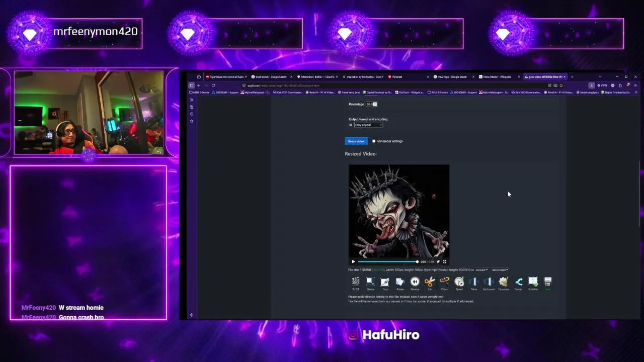The width and height of the screenshot is (644, 362).
Task: Select the Crop tool icon
Action: click(385, 283)
